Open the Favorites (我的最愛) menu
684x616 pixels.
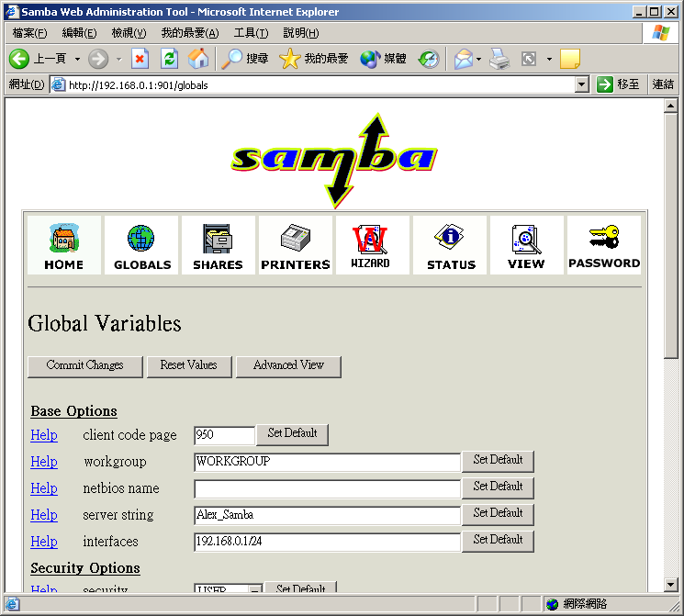pyautogui.click(x=190, y=33)
